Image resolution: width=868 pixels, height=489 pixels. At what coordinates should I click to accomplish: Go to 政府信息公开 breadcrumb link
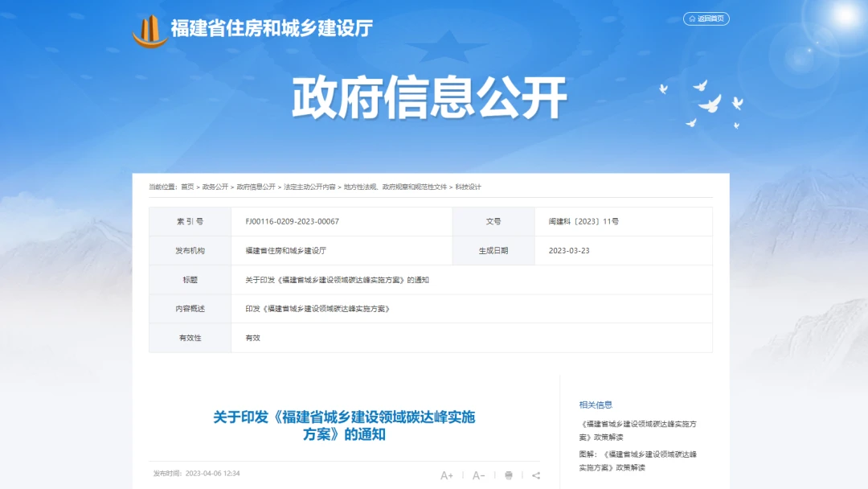pos(256,187)
